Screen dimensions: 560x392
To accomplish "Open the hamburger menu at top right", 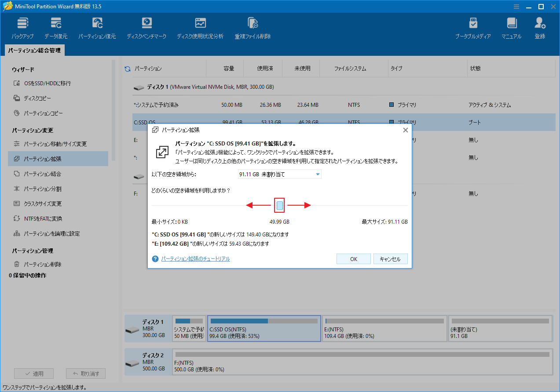I will click(516, 7).
